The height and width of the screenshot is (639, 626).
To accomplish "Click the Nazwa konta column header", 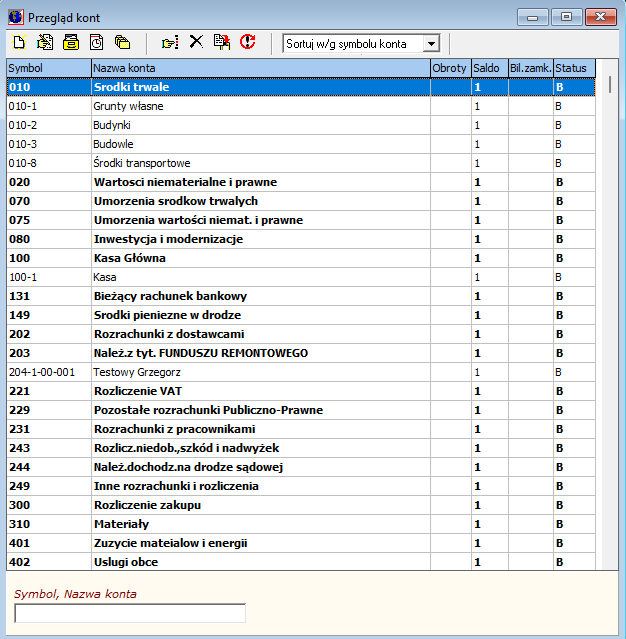I will point(261,68).
